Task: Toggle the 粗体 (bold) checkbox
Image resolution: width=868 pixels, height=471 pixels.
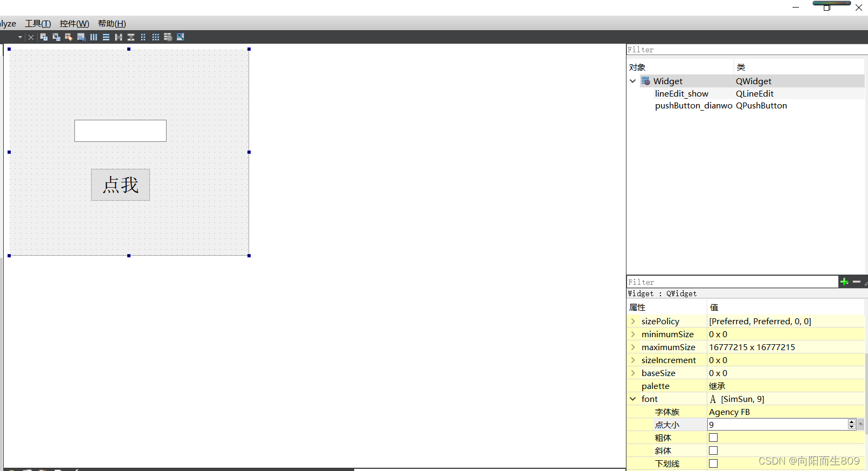Action: click(713, 438)
